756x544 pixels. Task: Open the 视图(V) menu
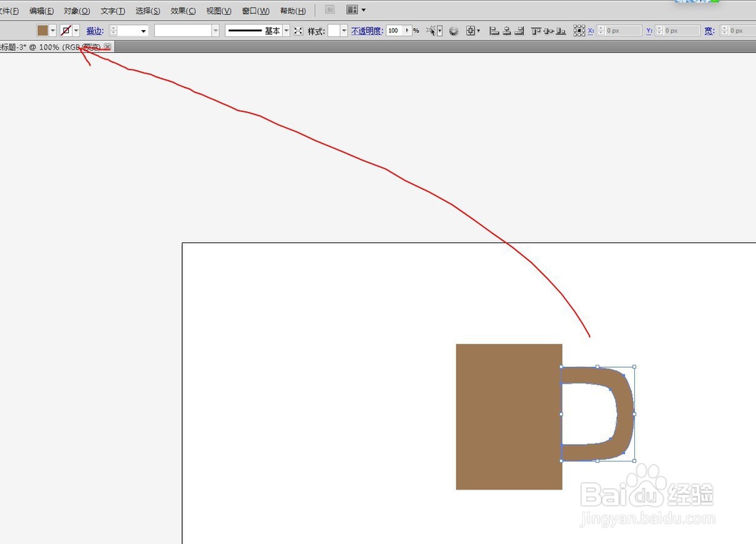[219, 11]
